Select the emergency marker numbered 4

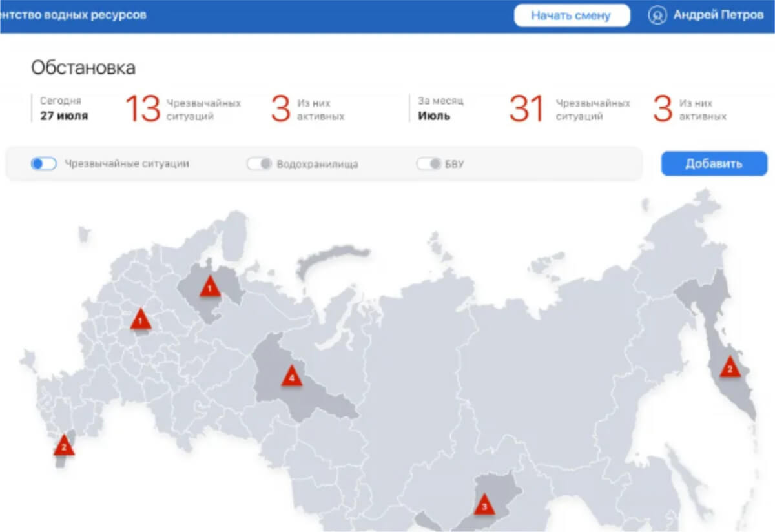point(291,376)
